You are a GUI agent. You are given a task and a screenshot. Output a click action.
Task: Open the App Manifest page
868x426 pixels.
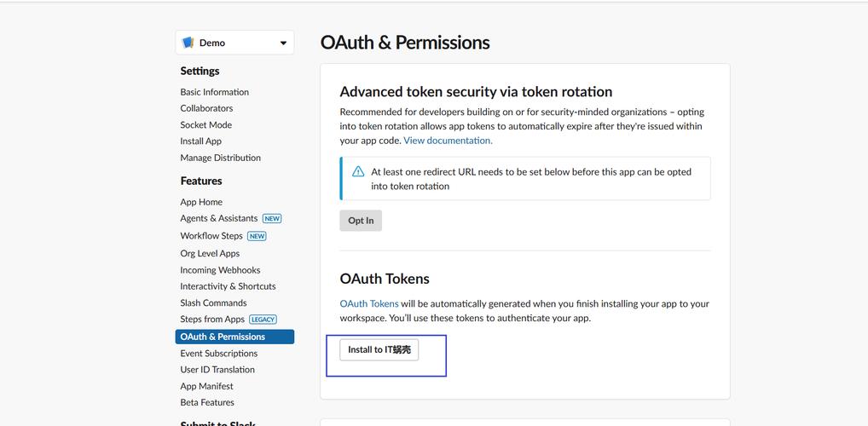click(206, 386)
